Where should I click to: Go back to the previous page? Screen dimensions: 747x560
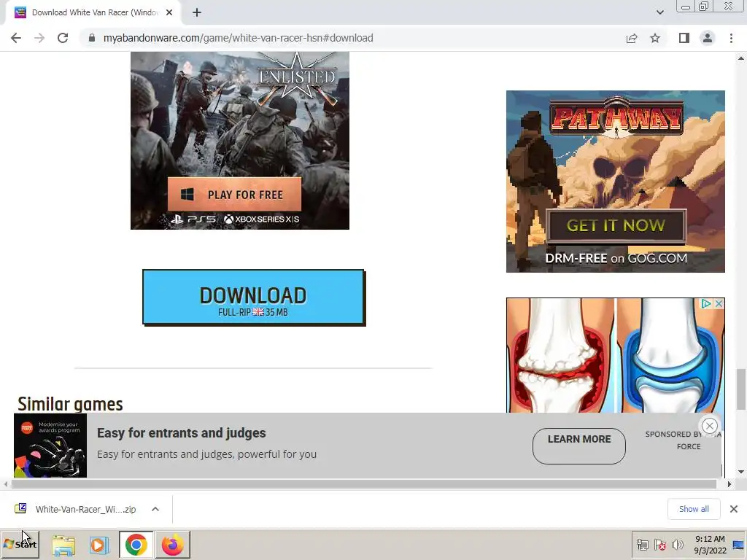point(16,38)
